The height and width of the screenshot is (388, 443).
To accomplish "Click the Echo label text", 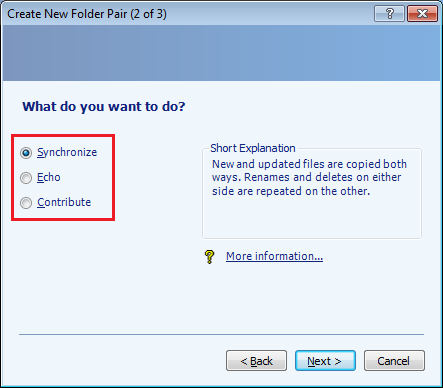I will pyautogui.click(x=49, y=177).
